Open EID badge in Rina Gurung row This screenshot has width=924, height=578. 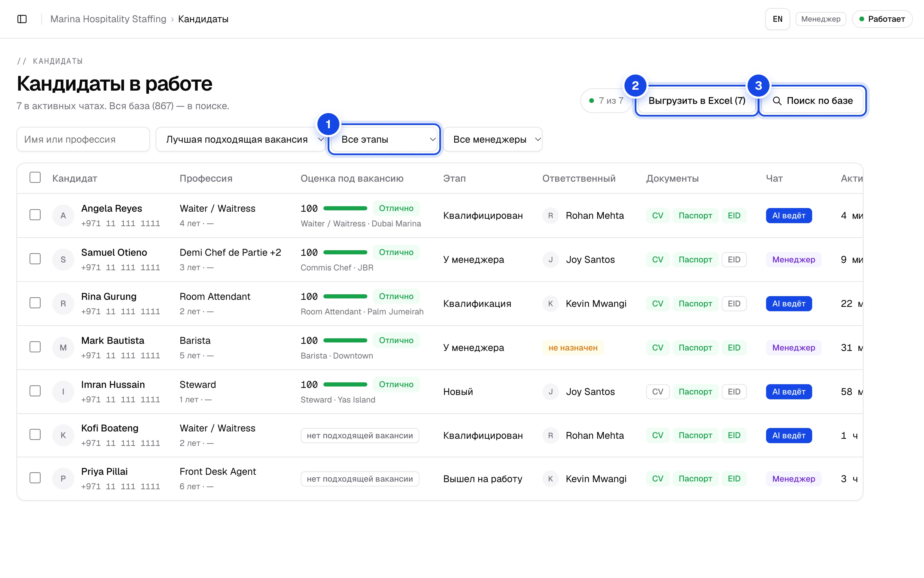pos(734,304)
